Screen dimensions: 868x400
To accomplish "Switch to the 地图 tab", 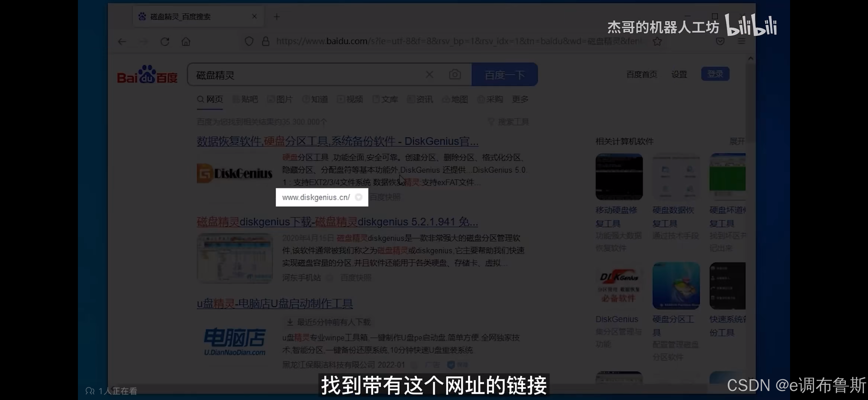I will [455, 99].
